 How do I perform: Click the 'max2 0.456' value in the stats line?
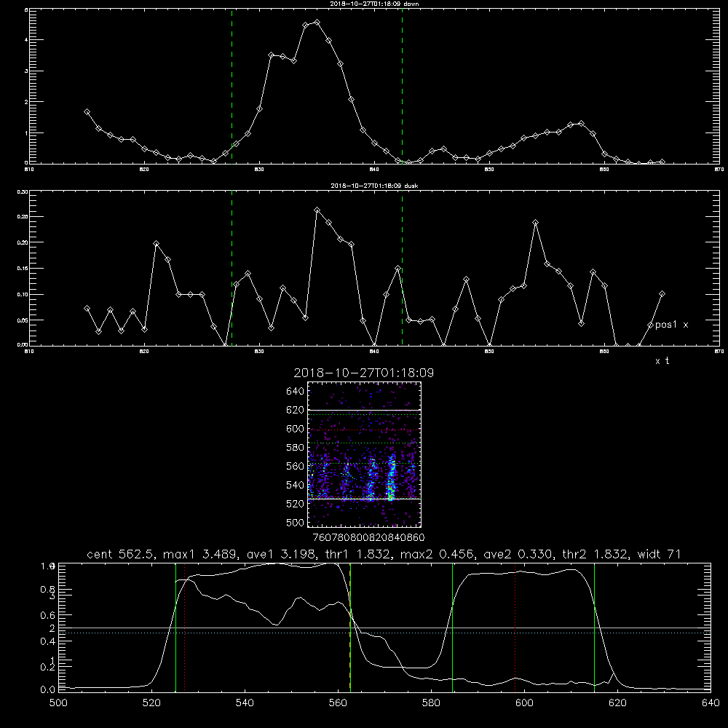click(437, 554)
